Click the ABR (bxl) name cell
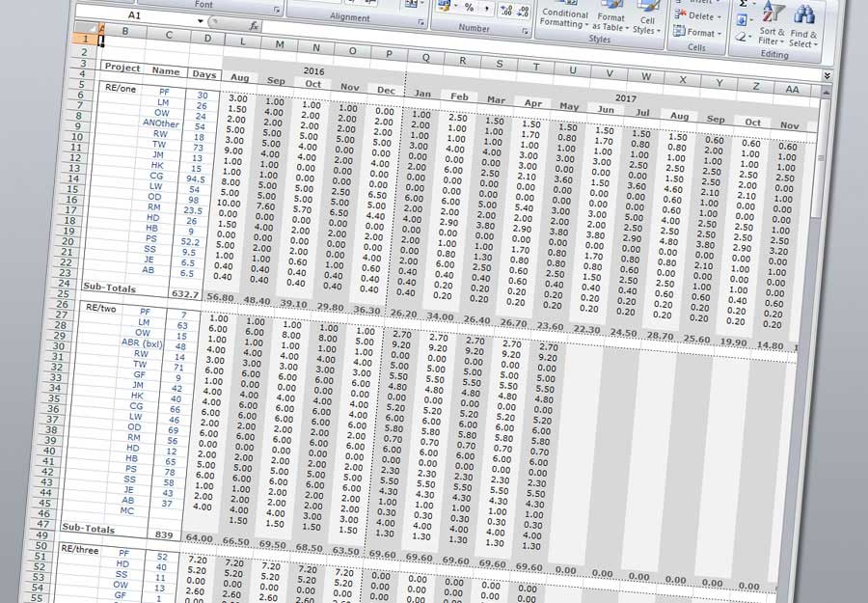 point(142,343)
